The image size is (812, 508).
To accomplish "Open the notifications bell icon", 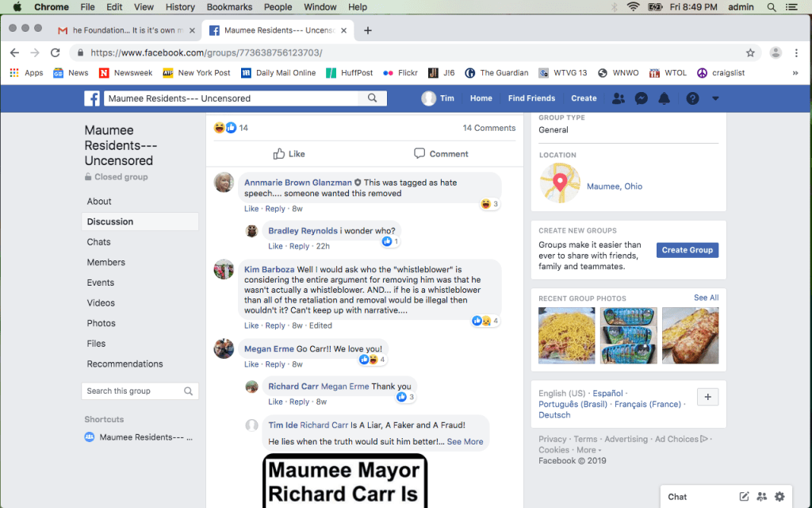I will 665,98.
